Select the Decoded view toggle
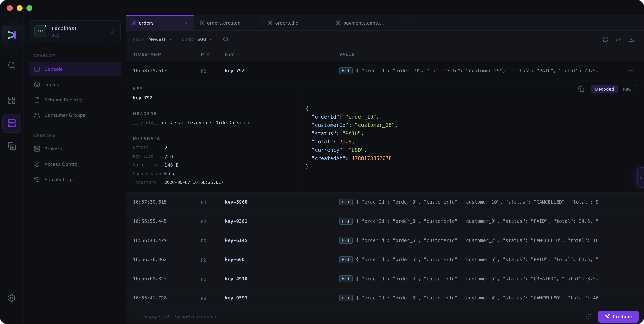Image resolution: width=644 pixels, height=324 pixels. (604, 89)
